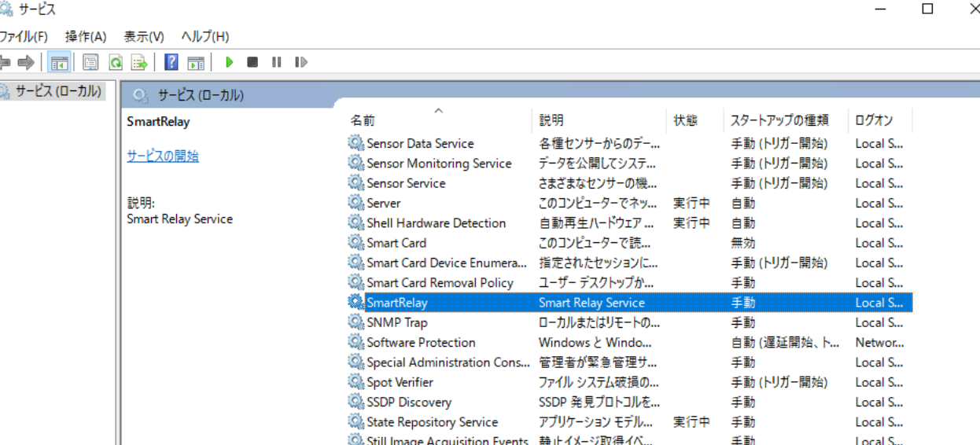The width and height of the screenshot is (980, 445).
Task: Toggle the Show/Hide Console Tree icon
Action: point(59,62)
